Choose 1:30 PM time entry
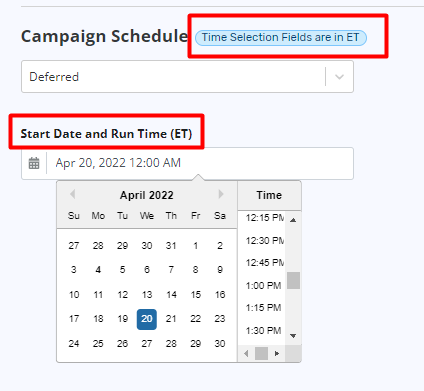This screenshot has height=391, width=424. click(x=263, y=331)
